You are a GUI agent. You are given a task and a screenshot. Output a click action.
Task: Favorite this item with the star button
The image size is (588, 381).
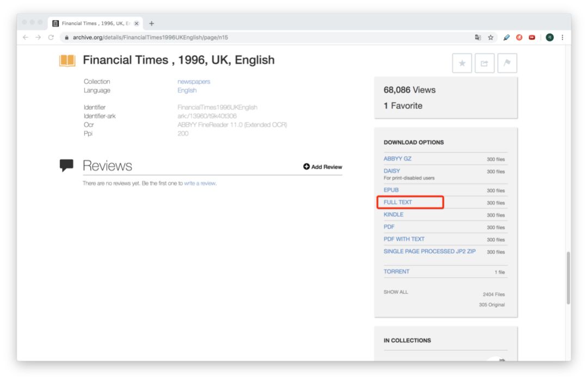coord(462,63)
